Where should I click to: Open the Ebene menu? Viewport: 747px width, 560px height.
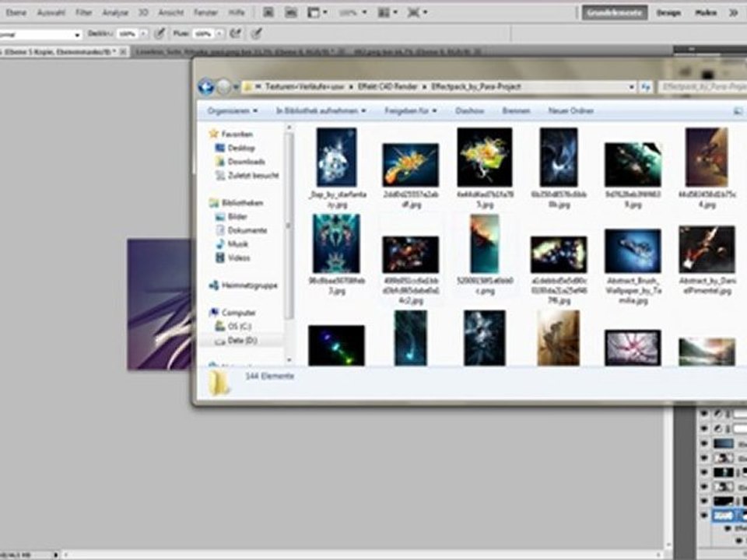[x=16, y=13]
